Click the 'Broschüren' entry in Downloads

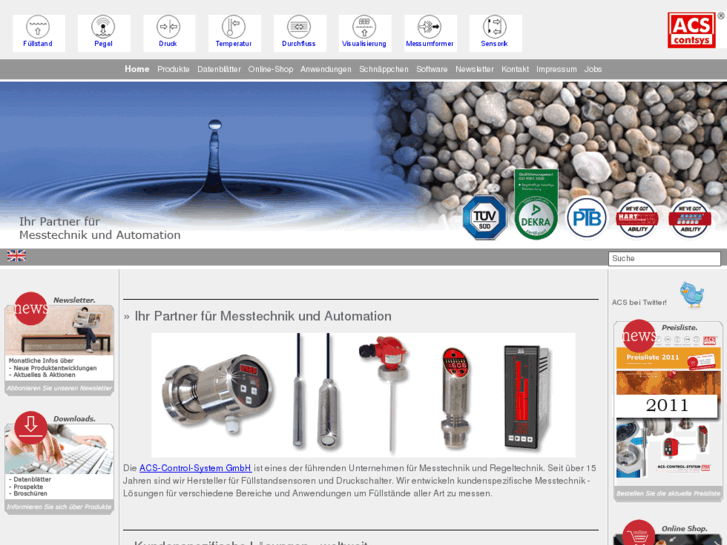30,494
